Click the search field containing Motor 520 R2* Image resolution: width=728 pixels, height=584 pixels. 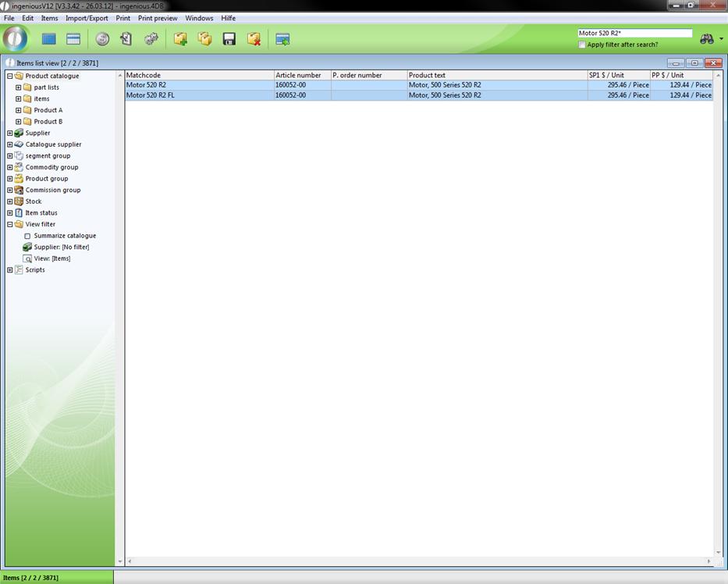click(x=634, y=34)
